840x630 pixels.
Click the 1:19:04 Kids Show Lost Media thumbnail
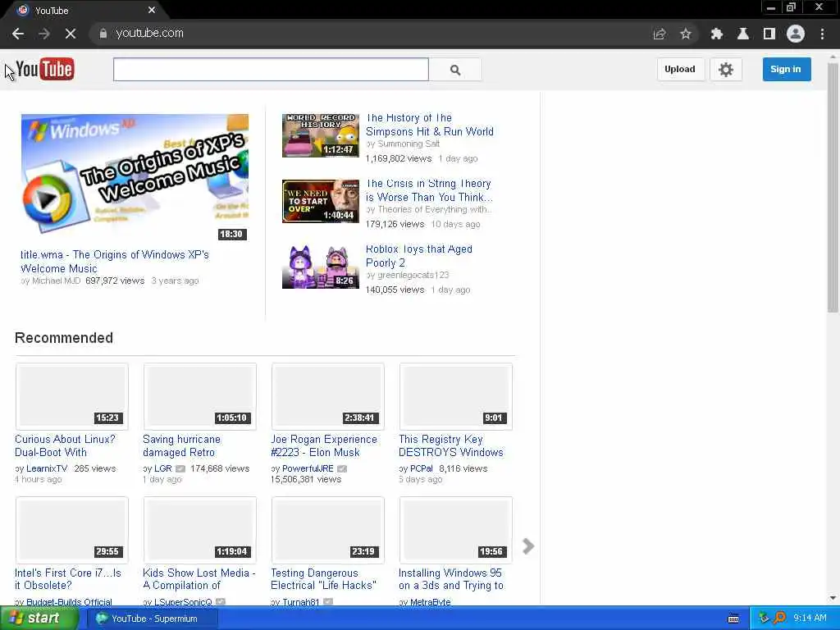(200, 530)
